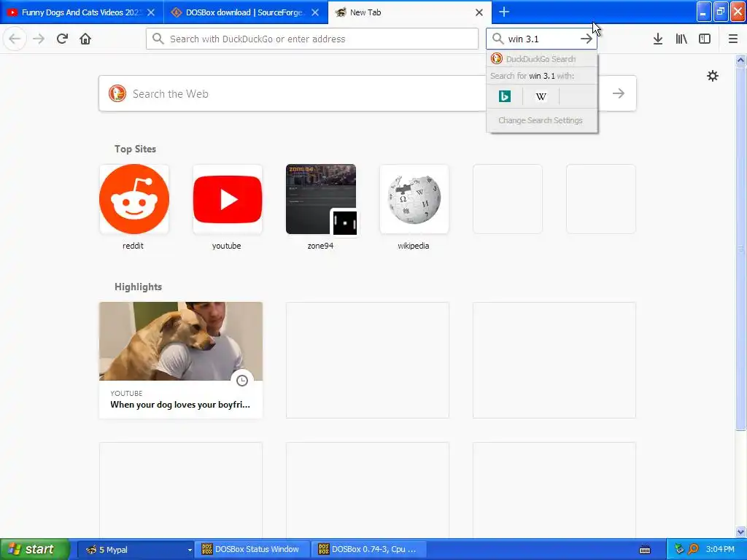
Task: Open the youtube top site tile
Action: click(228, 199)
